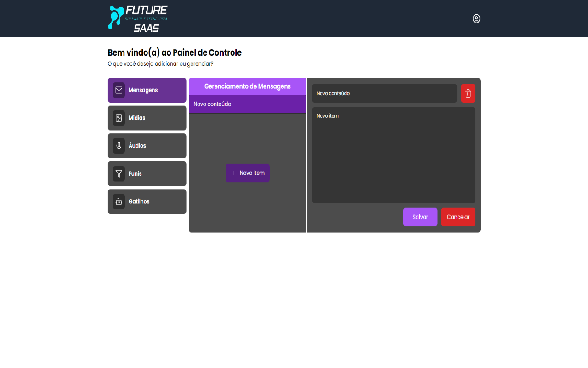Switch to the Áudios section label

137,146
